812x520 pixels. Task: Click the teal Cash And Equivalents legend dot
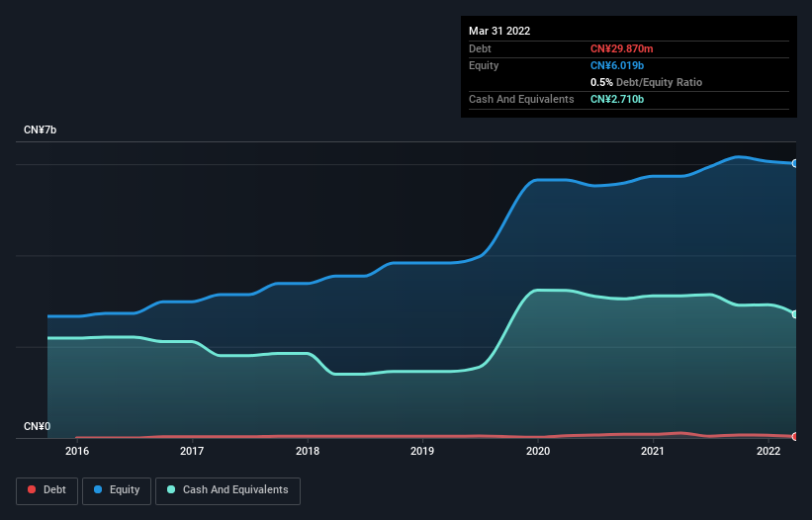[x=171, y=489]
